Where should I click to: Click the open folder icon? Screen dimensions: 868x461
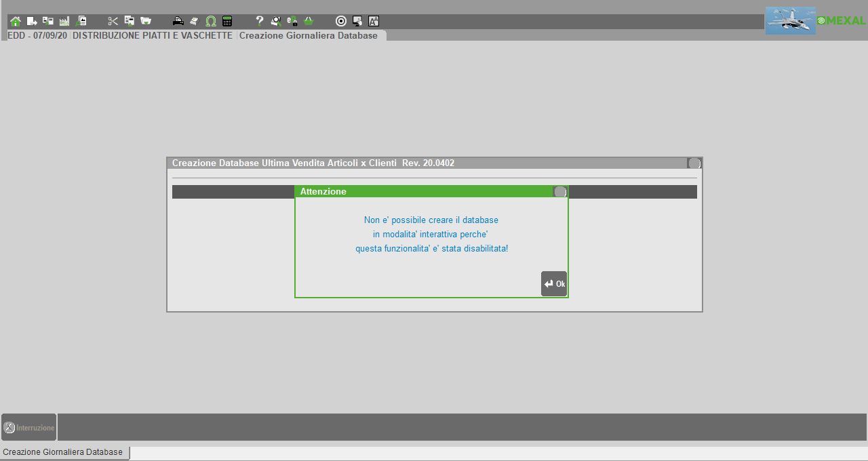coord(145,21)
